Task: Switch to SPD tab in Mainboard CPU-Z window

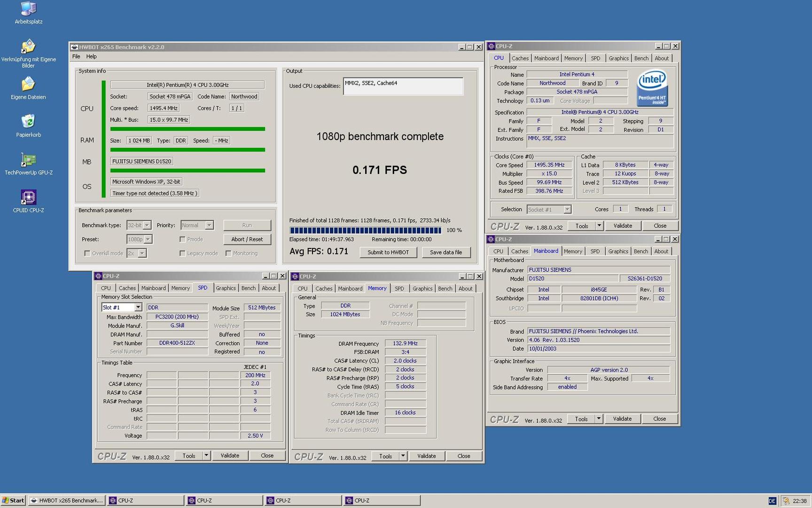Action: coord(595,252)
